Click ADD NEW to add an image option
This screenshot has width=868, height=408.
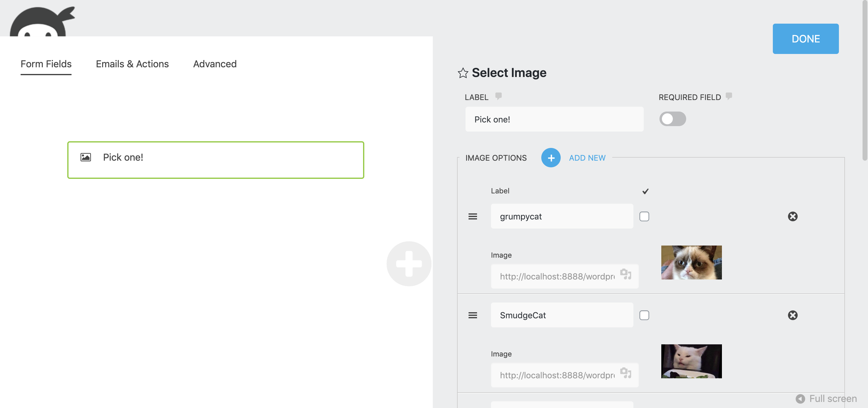[x=587, y=157]
